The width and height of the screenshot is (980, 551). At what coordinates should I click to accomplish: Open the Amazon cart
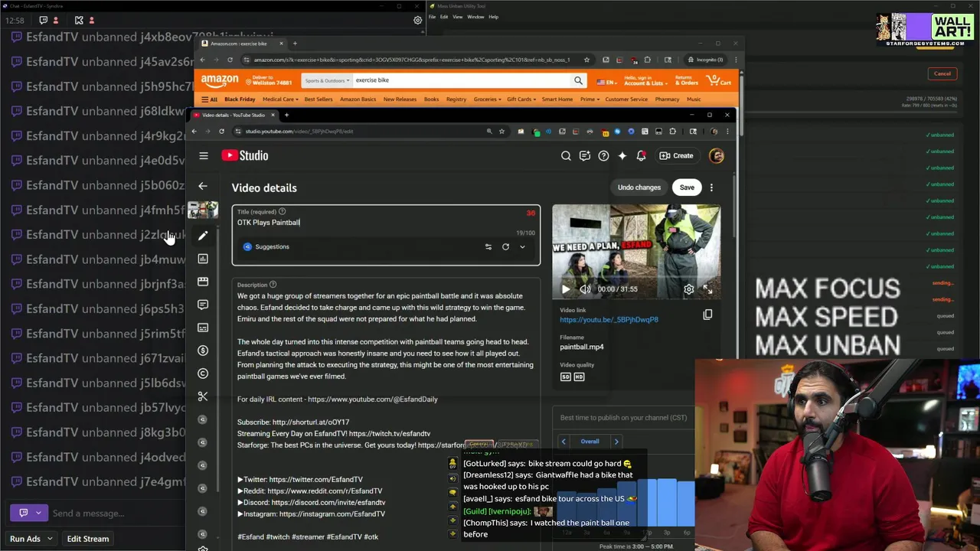tap(718, 80)
